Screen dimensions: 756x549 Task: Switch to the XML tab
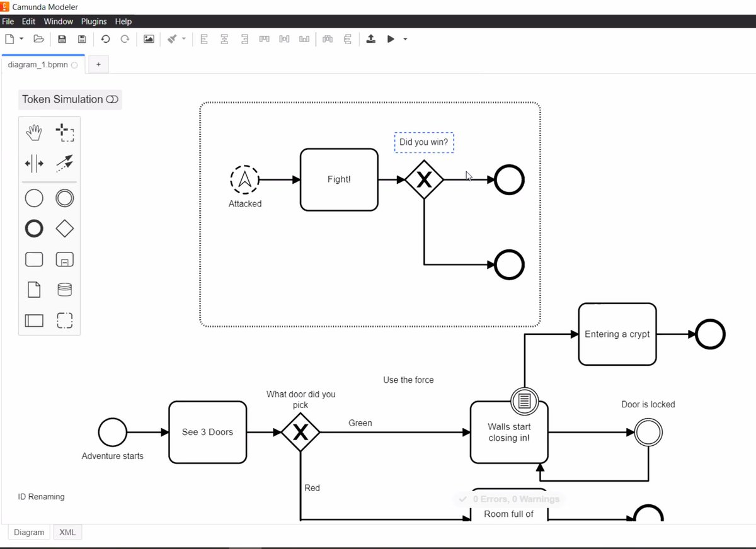[x=67, y=532]
